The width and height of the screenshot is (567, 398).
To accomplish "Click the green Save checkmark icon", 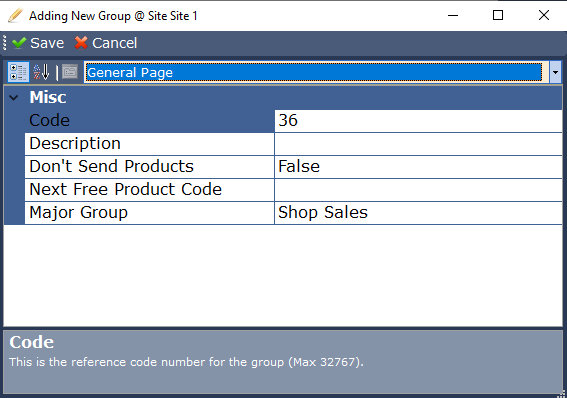I will 19,43.
